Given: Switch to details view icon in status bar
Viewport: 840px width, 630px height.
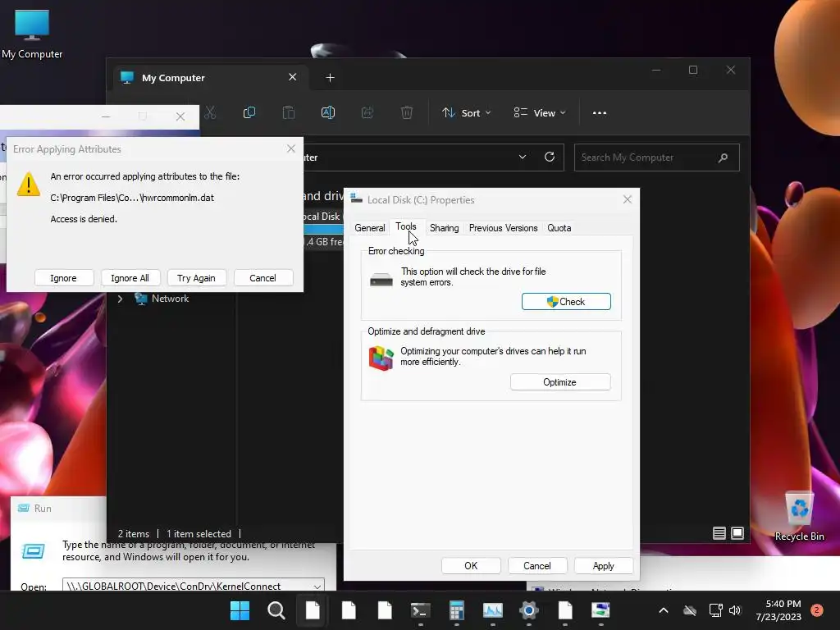Looking at the screenshot, I should tap(719, 533).
